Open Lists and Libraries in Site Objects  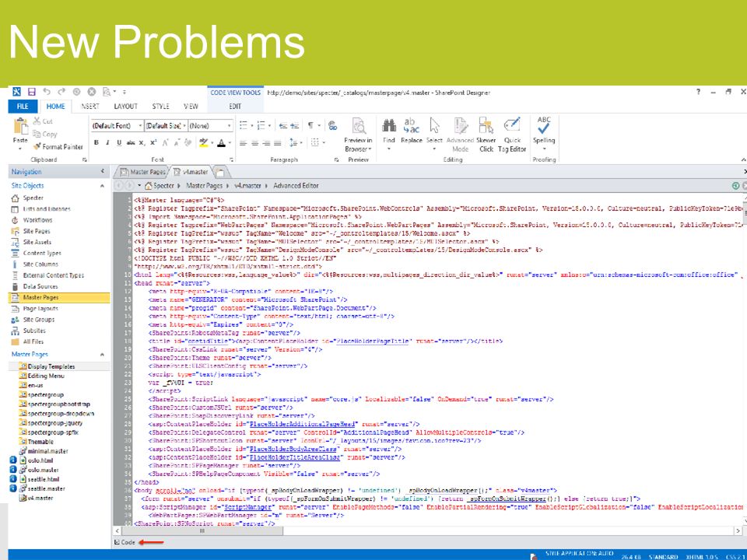tap(47, 209)
